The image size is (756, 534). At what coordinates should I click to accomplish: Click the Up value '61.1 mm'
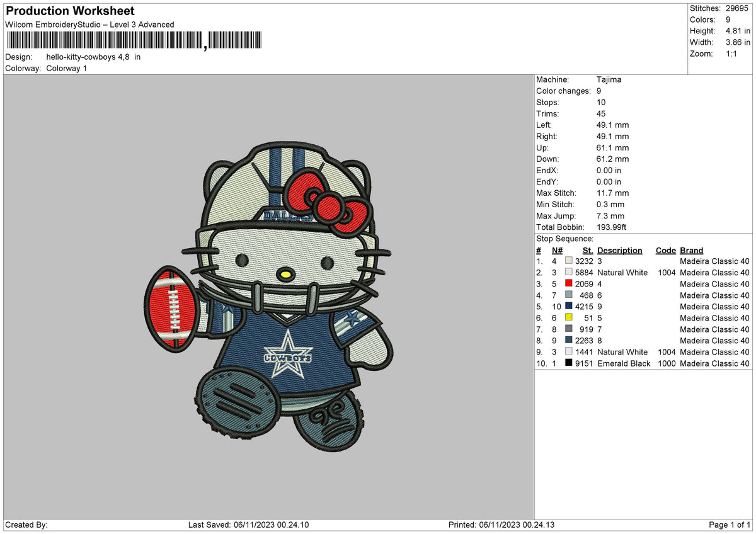click(612, 147)
